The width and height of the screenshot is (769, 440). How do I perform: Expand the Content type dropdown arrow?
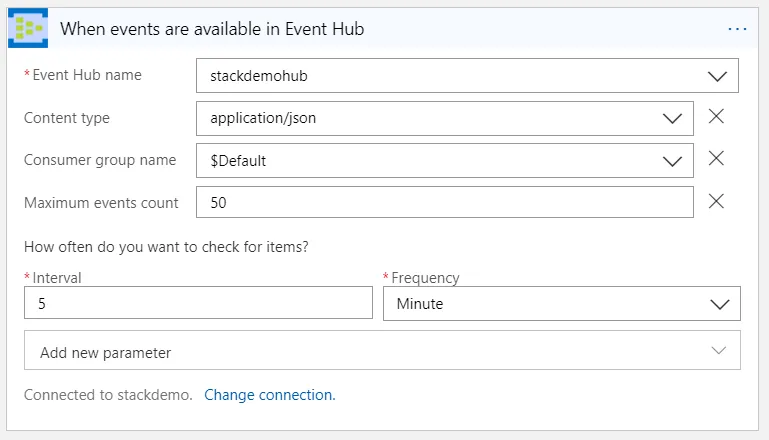(x=672, y=118)
